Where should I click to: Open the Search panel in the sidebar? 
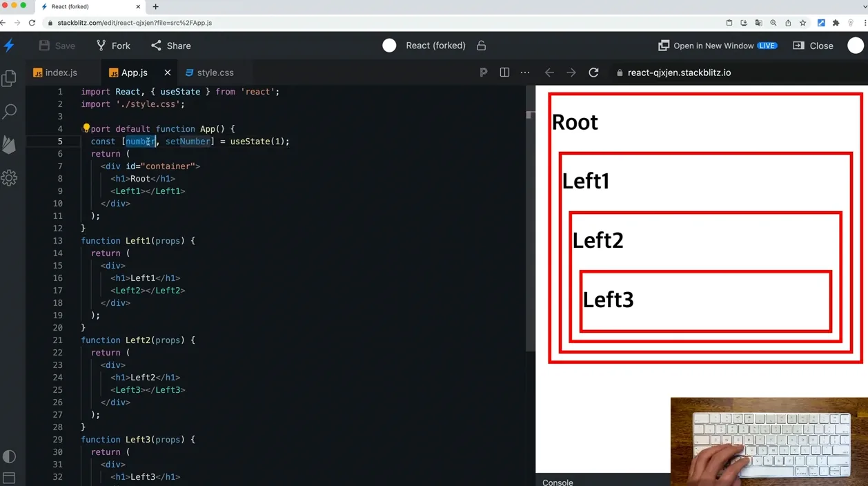click(10, 111)
